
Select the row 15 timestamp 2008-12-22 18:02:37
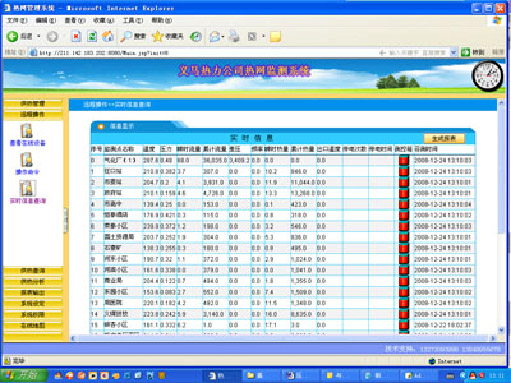pos(443,325)
